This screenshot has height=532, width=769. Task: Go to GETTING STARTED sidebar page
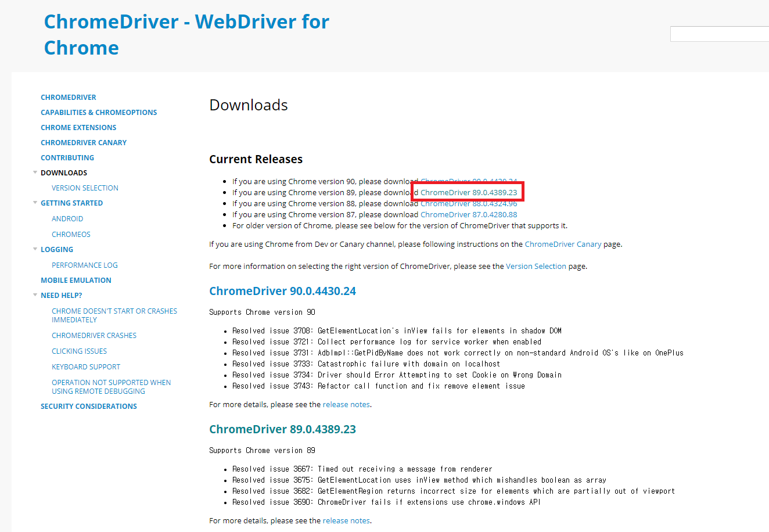(71, 203)
